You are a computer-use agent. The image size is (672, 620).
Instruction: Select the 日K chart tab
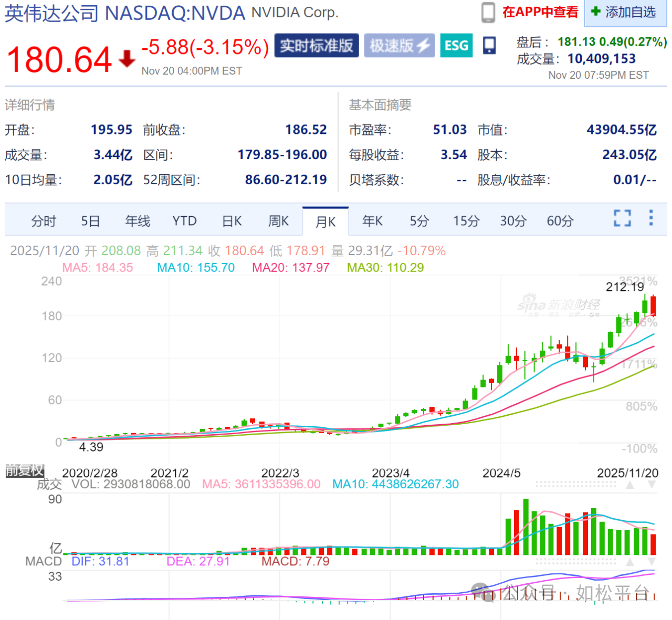tap(232, 221)
